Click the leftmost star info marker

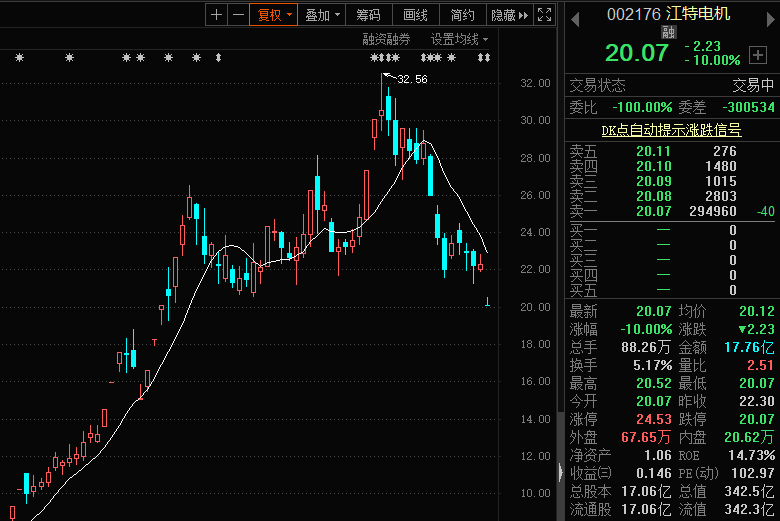point(19,58)
